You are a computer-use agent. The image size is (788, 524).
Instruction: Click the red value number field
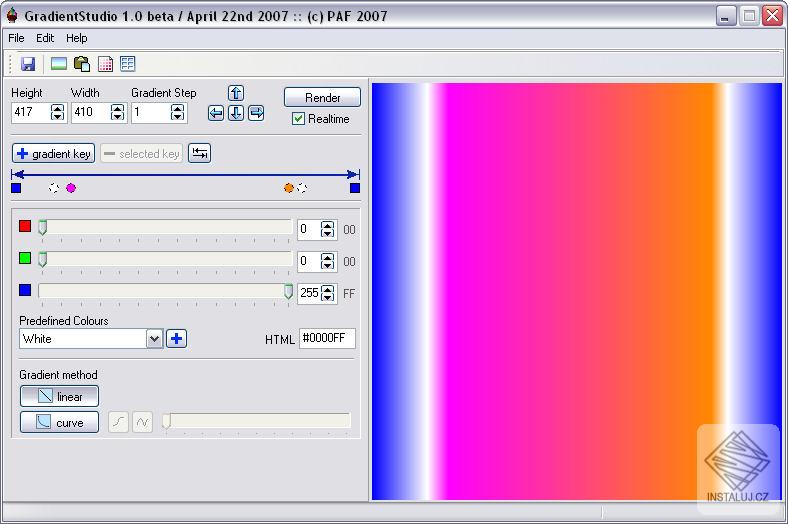click(309, 230)
